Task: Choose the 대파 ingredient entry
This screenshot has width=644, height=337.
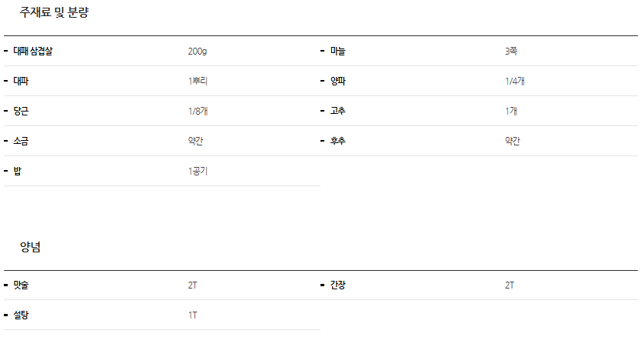Action: click(x=21, y=82)
